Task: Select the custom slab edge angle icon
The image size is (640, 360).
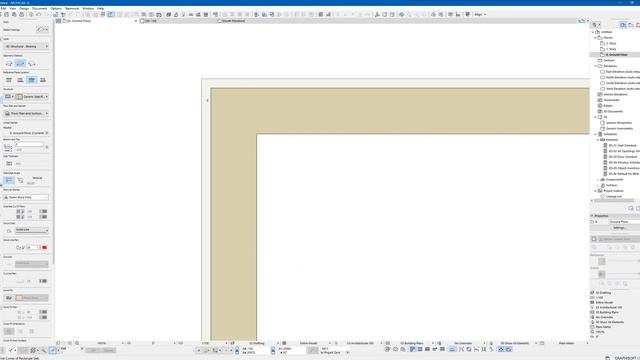Action: [20, 180]
